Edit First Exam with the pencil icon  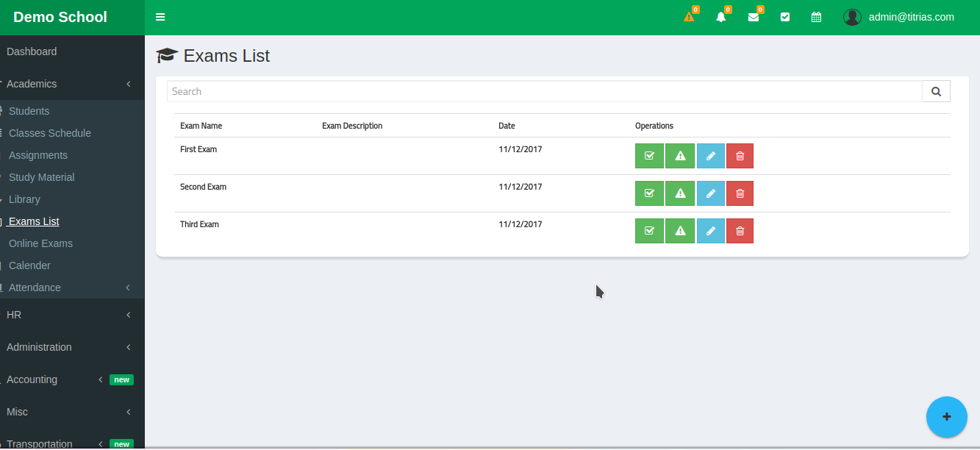711,156
